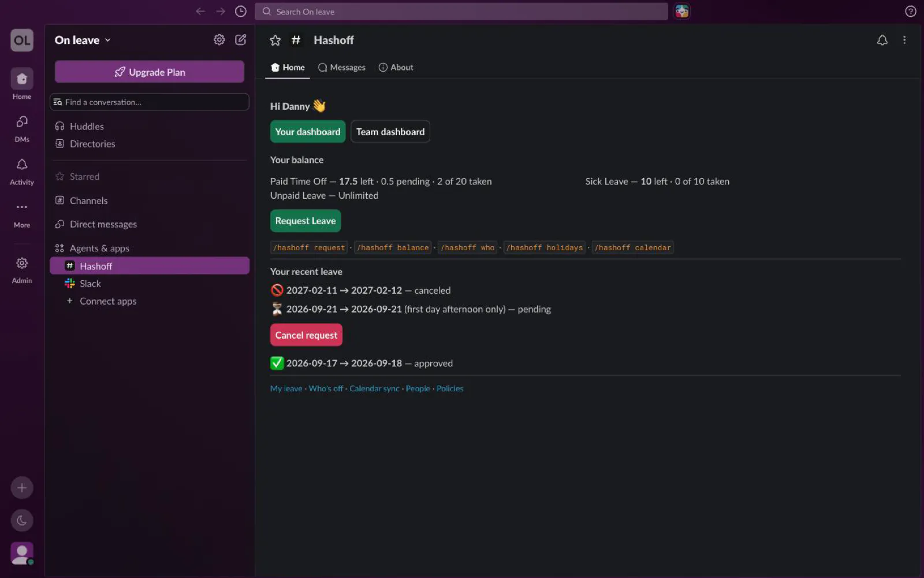Click the OL workspace avatar
The image size is (924, 578).
pyautogui.click(x=22, y=40)
